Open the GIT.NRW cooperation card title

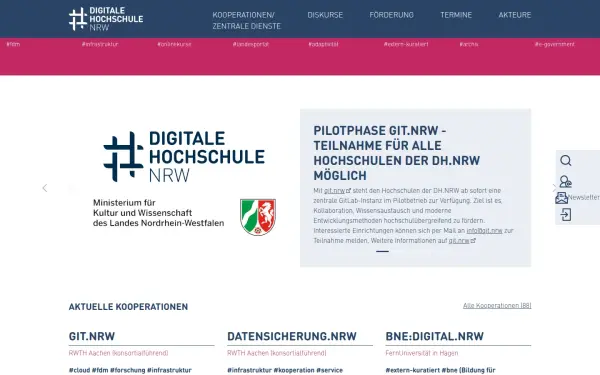pos(92,336)
